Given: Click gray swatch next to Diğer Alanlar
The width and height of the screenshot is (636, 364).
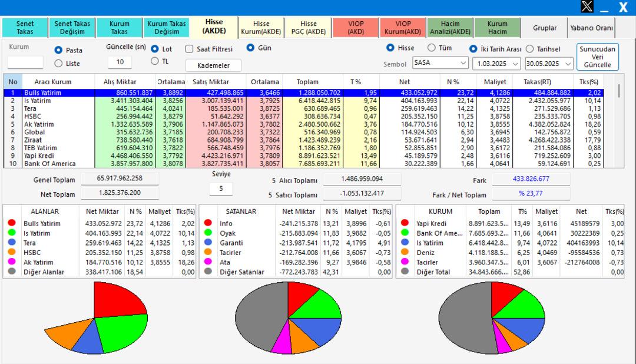Looking at the screenshot, I should 12,271.
